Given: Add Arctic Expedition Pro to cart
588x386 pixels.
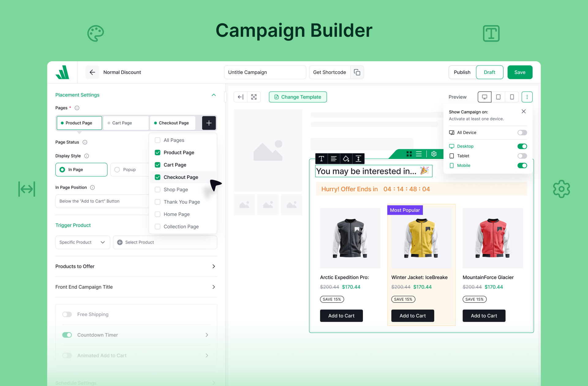Looking at the screenshot, I should point(341,316).
